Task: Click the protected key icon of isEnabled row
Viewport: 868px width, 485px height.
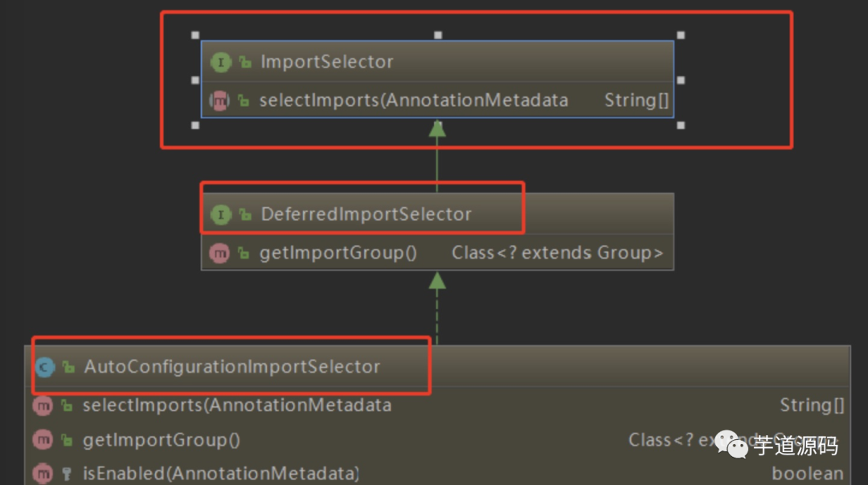Action: (67, 475)
